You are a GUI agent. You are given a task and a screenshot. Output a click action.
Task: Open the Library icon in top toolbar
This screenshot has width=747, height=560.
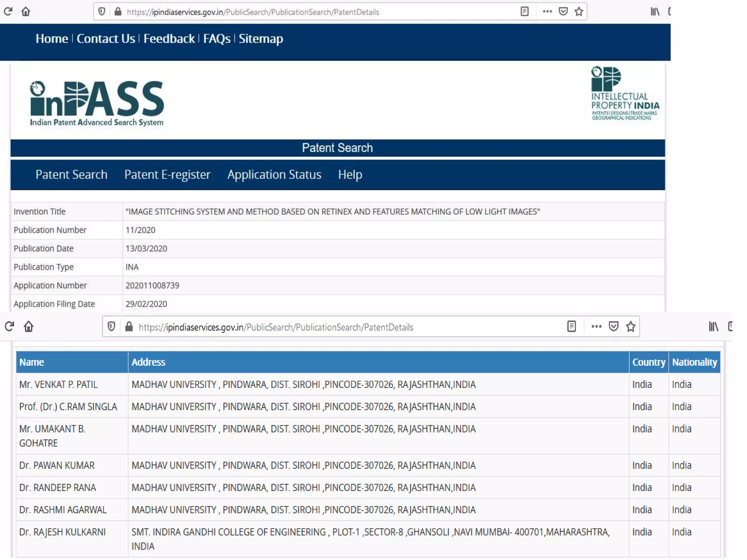click(655, 12)
